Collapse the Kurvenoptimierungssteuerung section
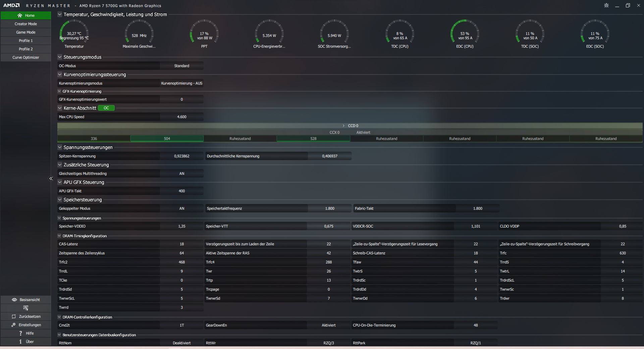 [x=60, y=74]
